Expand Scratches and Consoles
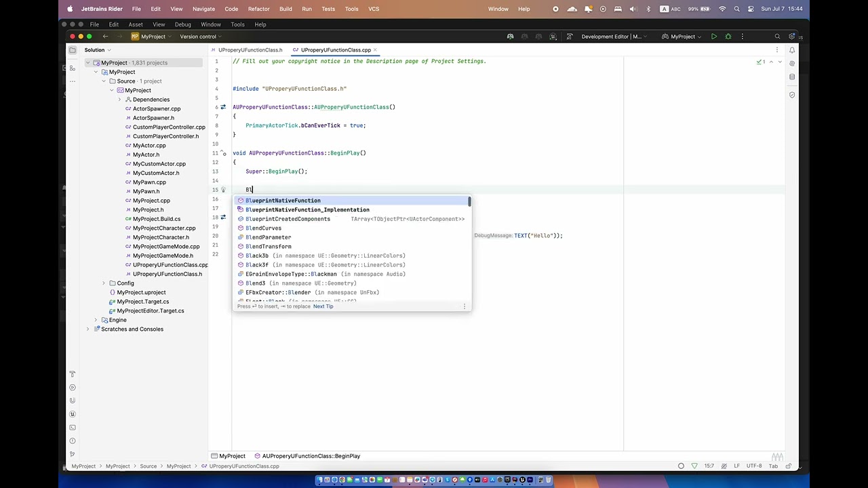The width and height of the screenshot is (868, 488). click(x=87, y=329)
